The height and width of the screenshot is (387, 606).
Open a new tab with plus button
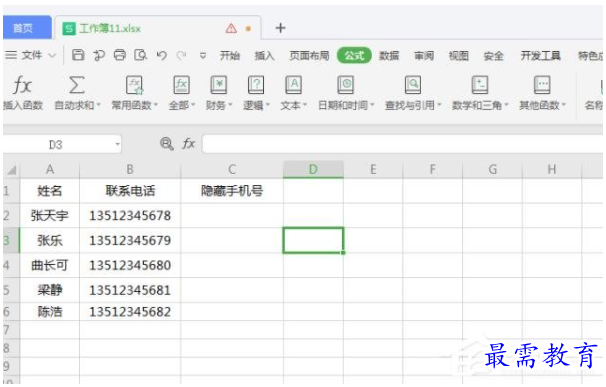coord(281,28)
